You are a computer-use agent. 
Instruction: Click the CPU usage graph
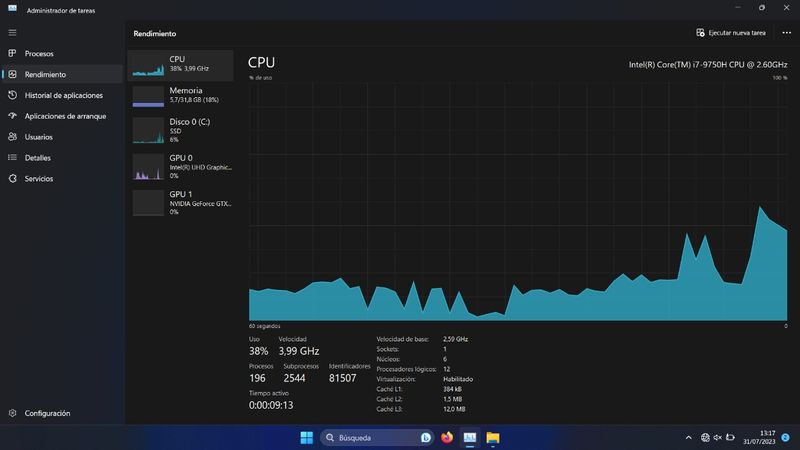[518, 202]
